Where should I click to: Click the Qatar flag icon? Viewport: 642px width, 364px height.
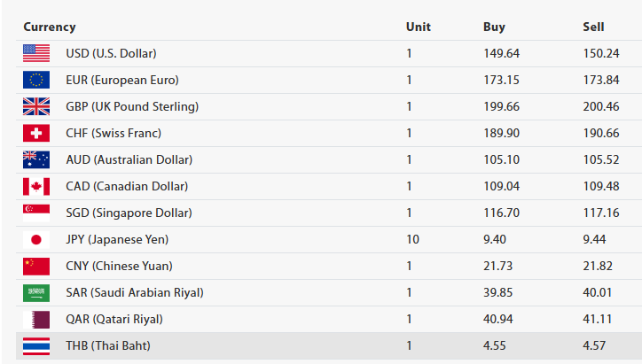pyautogui.click(x=36, y=319)
